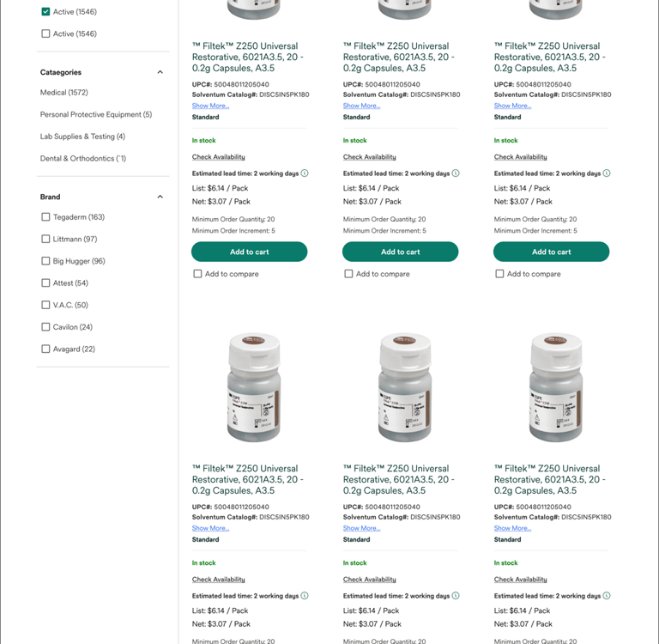Collapse the Brand filter section chevron
The width and height of the screenshot is (659, 644).
coord(160,197)
